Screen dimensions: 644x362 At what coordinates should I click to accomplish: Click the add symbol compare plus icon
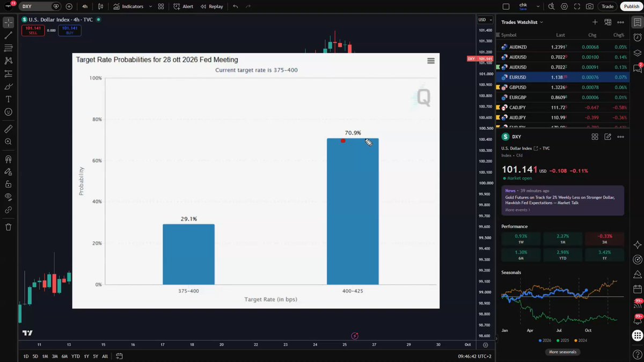(x=69, y=6)
